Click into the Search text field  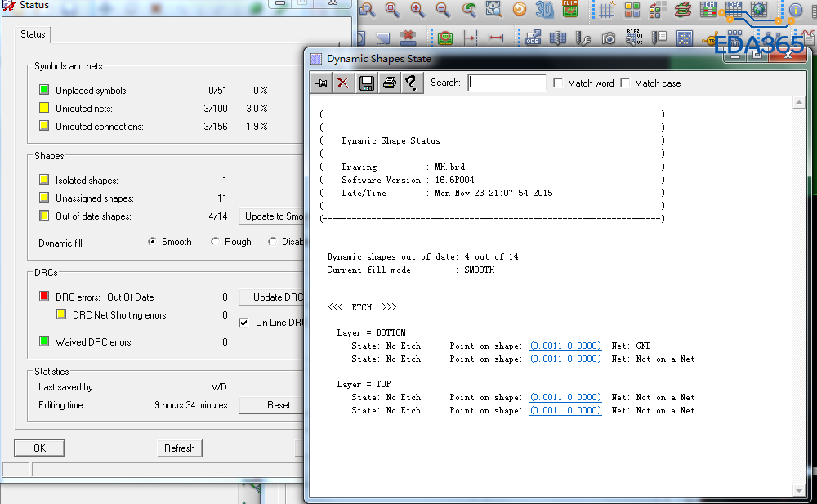507,83
